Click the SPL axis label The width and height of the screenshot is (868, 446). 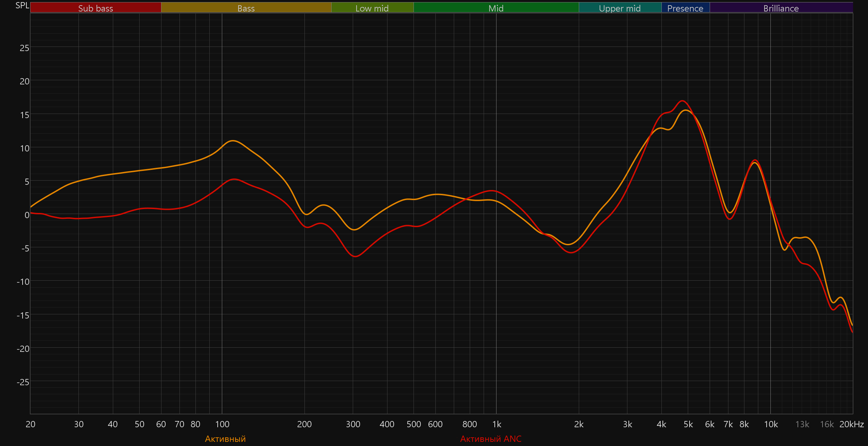[22, 6]
